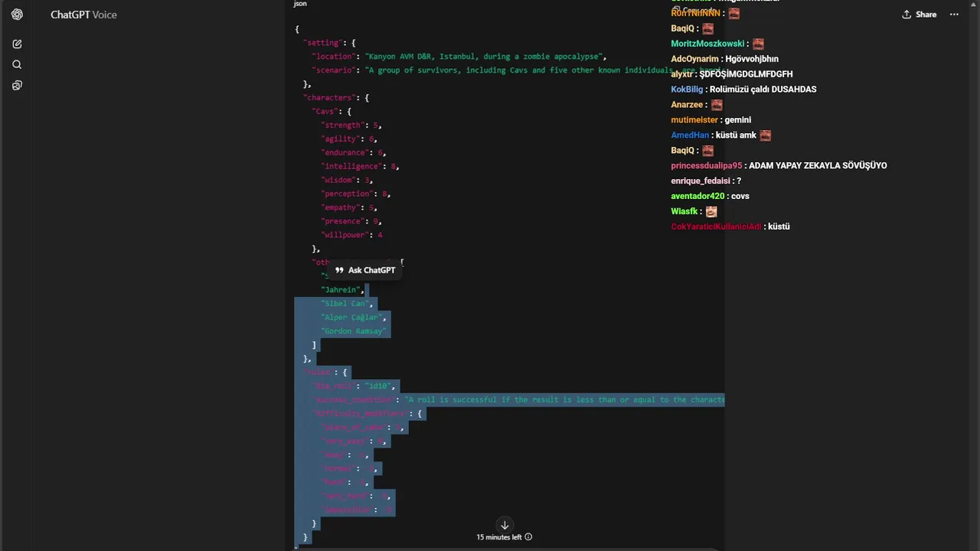Click the scroll-to-bottom arrow button
The height and width of the screenshot is (551, 980).
(505, 525)
